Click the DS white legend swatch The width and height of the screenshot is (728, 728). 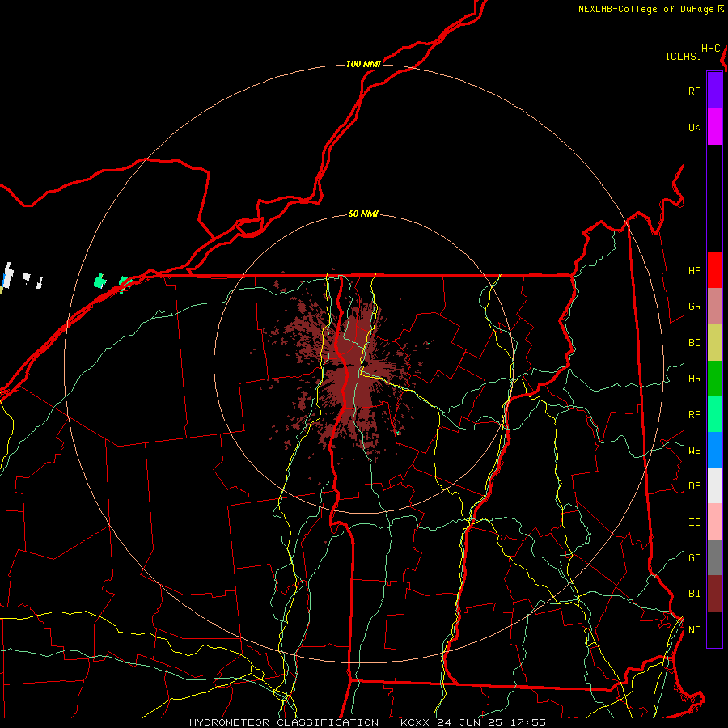(x=714, y=485)
